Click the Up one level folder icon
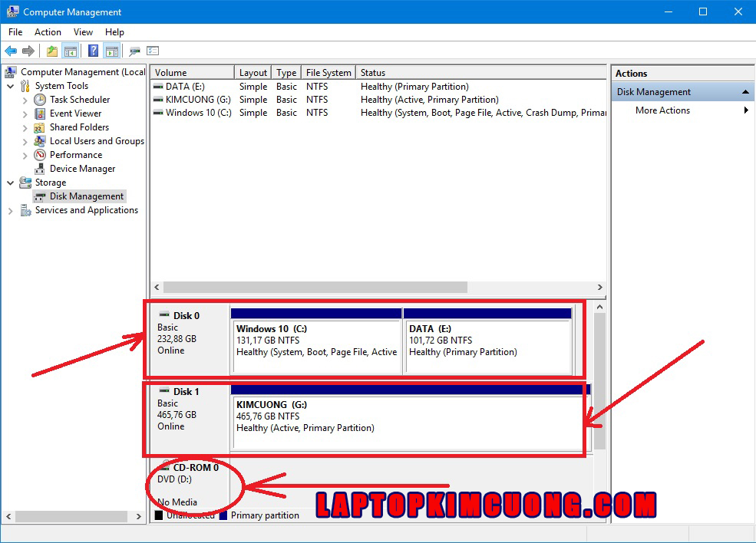The image size is (756, 543). click(x=52, y=51)
